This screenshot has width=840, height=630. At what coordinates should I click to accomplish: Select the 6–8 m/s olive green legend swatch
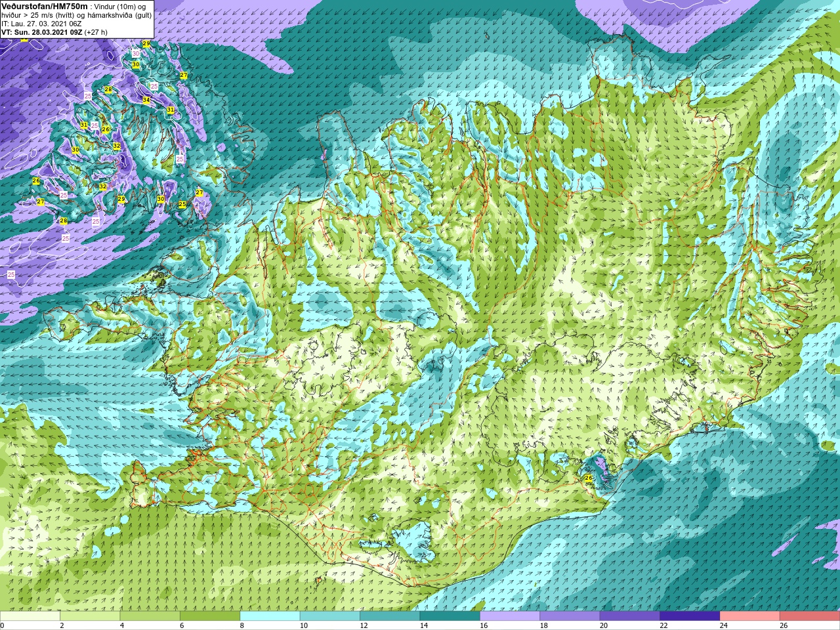pos(211,616)
